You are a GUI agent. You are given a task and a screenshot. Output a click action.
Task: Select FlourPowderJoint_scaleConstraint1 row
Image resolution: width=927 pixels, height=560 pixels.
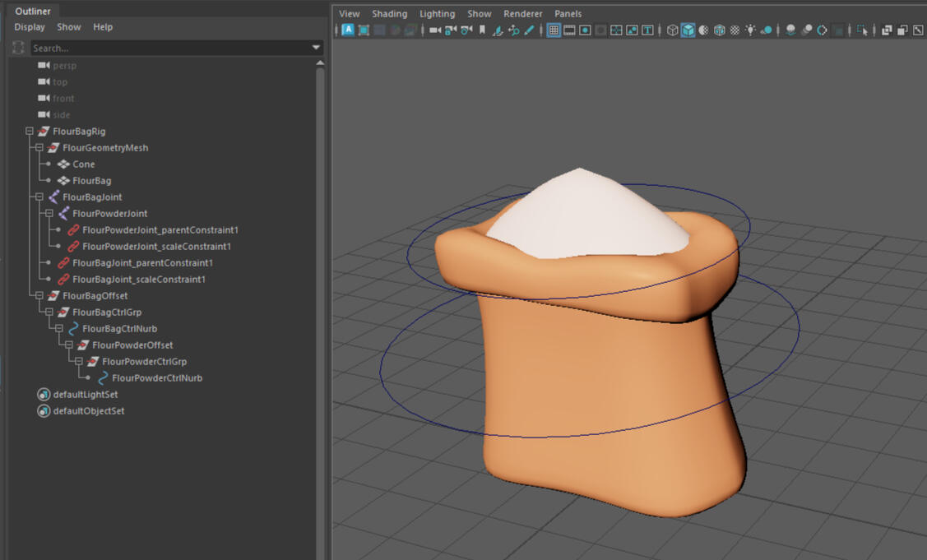(x=156, y=247)
